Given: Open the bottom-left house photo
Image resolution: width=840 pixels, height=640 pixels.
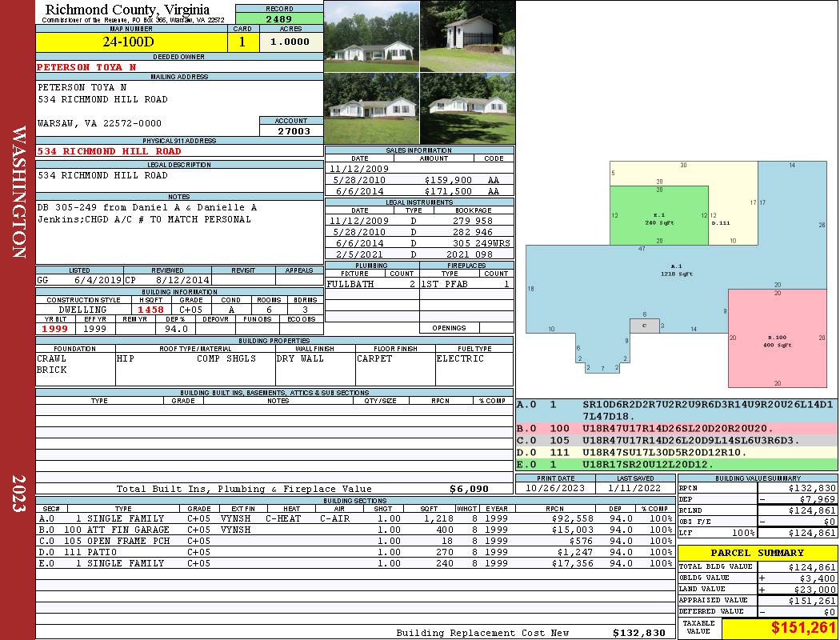Looking at the screenshot, I should click(372, 109).
